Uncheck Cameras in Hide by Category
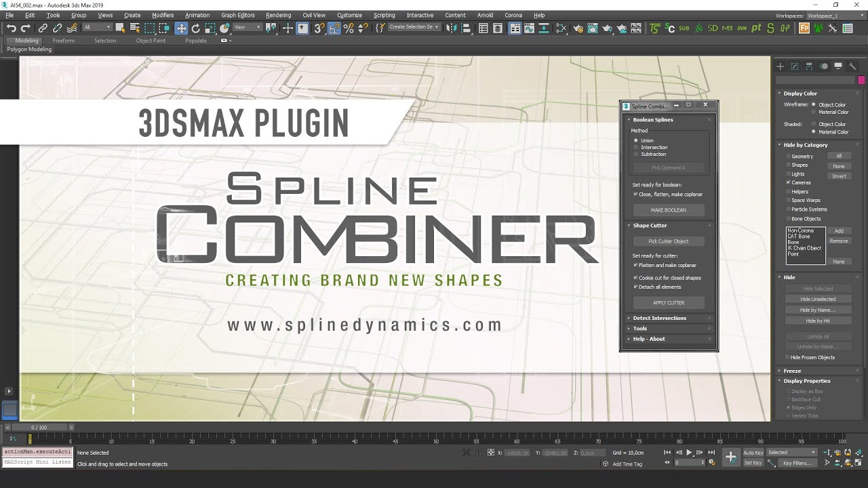 788,182
